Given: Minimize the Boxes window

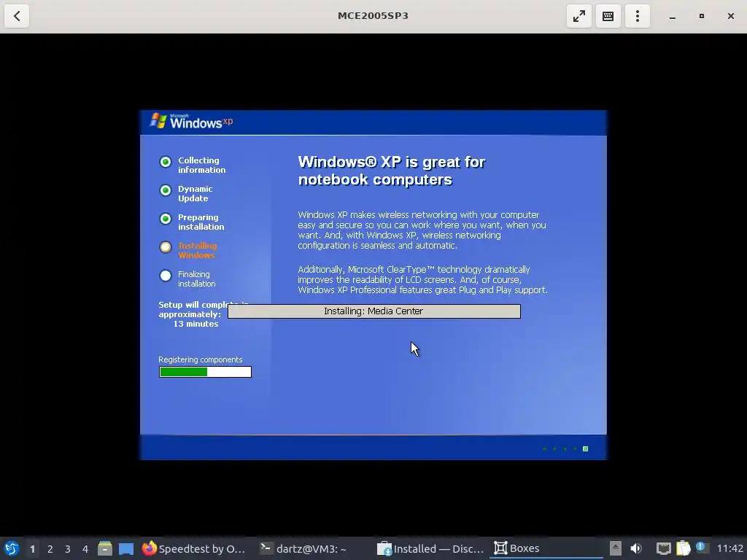Looking at the screenshot, I should click(x=672, y=16).
